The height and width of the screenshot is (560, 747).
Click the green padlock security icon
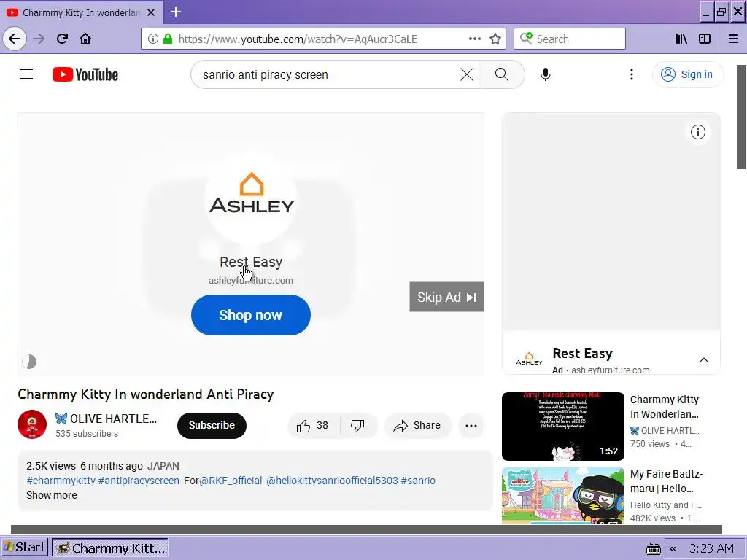(168, 39)
